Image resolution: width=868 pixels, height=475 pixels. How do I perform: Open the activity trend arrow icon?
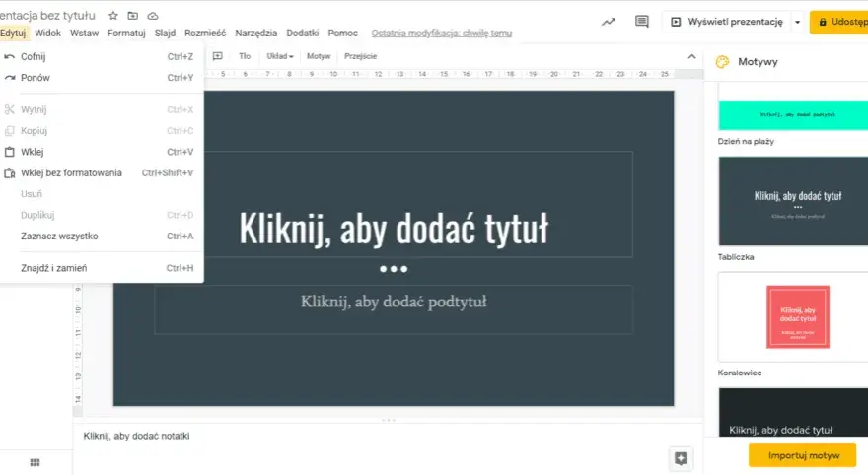609,22
